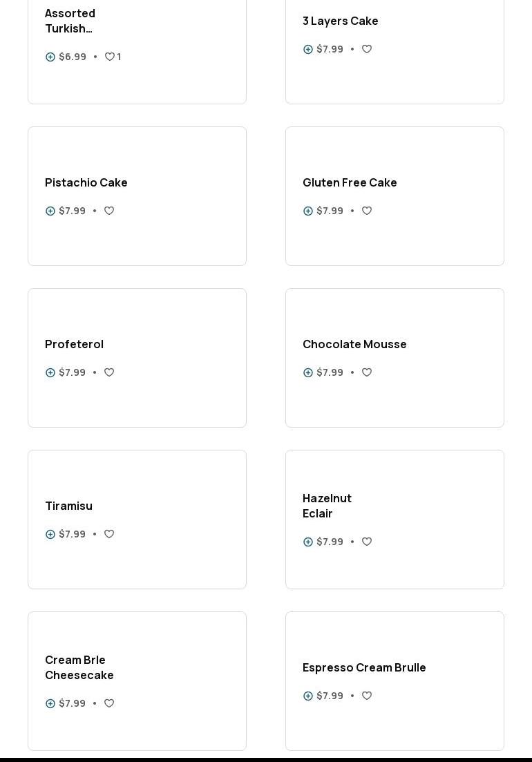Add Profeterol using plus icon
Screen dimensions: 532x762
(x=50, y=373)
